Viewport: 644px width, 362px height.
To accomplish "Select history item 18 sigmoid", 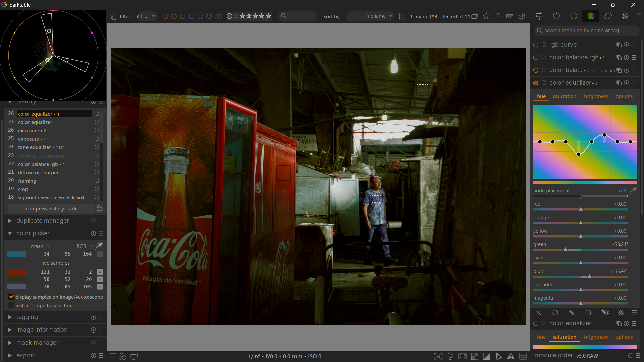I will (54, 197).
